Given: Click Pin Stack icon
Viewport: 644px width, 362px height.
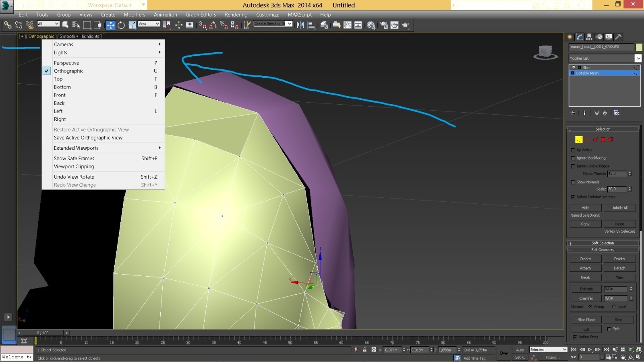Looking at the screenshot, I should (574, 113).
